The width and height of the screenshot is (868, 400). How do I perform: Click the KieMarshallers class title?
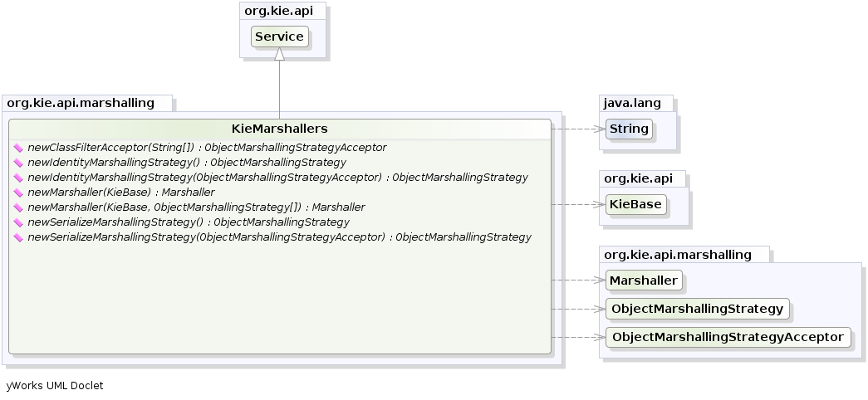(279, 129)
